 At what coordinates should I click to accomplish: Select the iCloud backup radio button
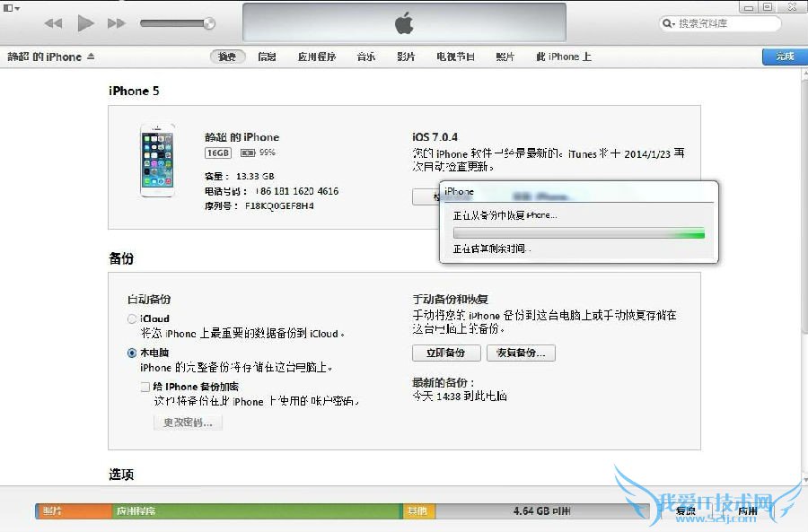[x=132, y=318]
